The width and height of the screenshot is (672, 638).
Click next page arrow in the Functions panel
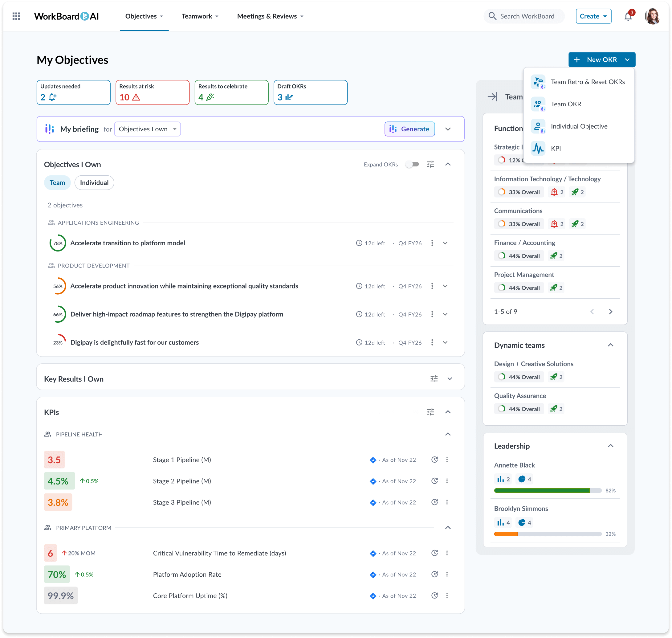611,311
